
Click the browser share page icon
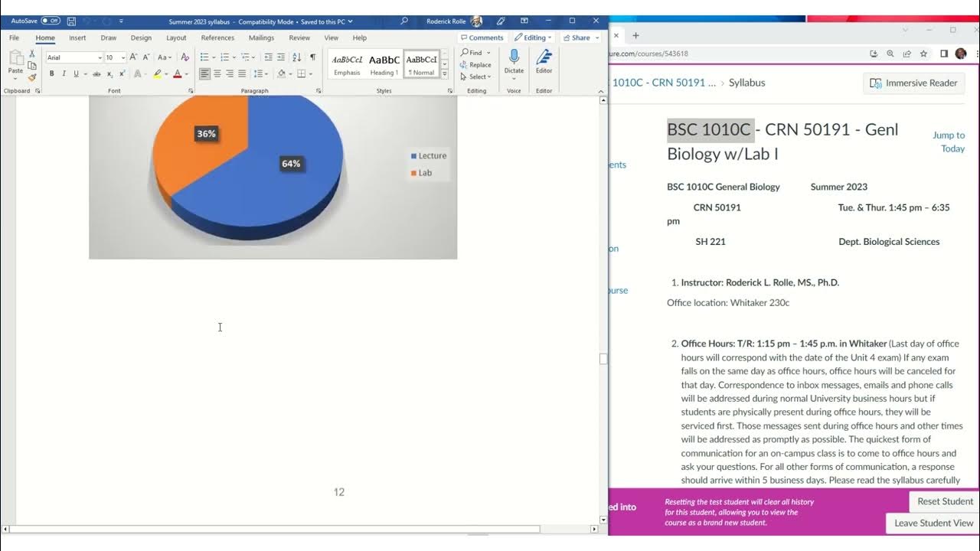tap(907, 54)
